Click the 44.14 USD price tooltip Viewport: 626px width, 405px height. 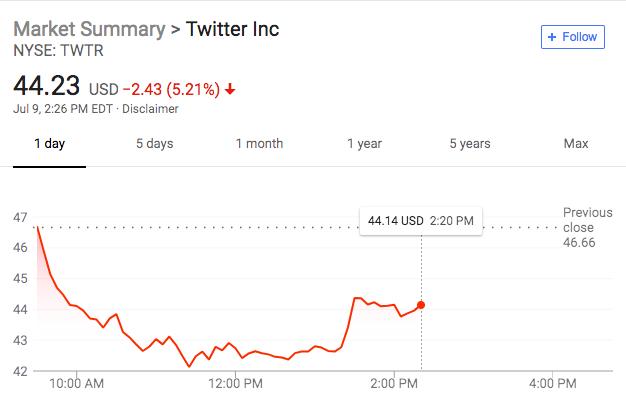click(421, 220)
